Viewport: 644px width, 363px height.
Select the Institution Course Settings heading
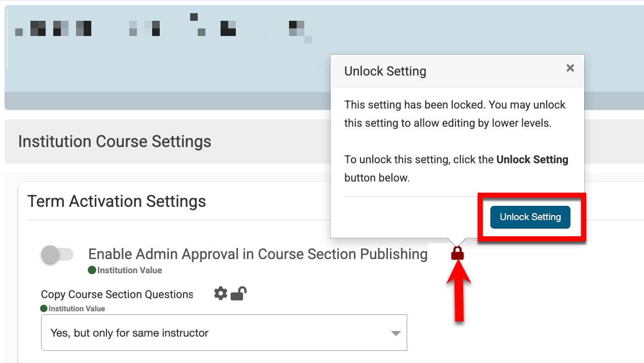[115, 141]
